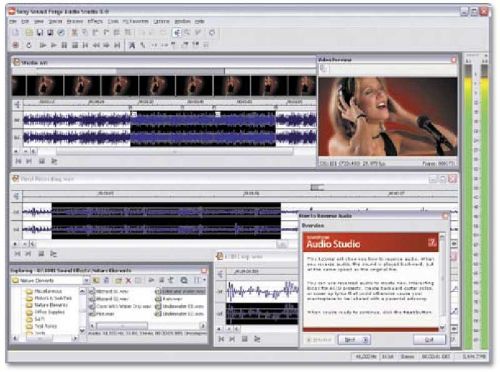
Task: Click the Quit button in tutorial dialog
Action: (x=429, y=340)
